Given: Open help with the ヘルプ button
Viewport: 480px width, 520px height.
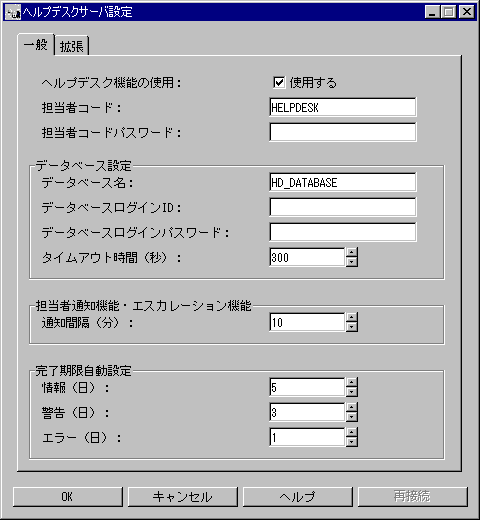Looking at the screenshot, I should pyautogui.click(x=298, y=497).
